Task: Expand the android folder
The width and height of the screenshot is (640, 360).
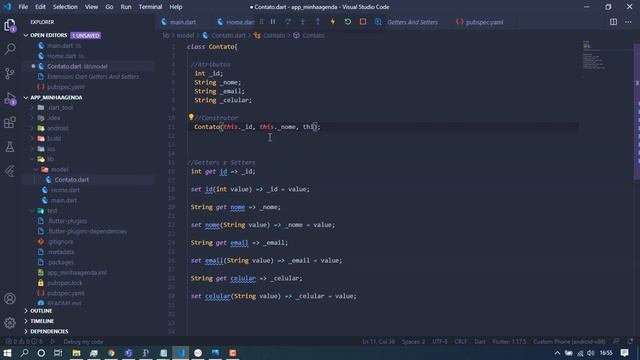Action: tap(58, 128)
